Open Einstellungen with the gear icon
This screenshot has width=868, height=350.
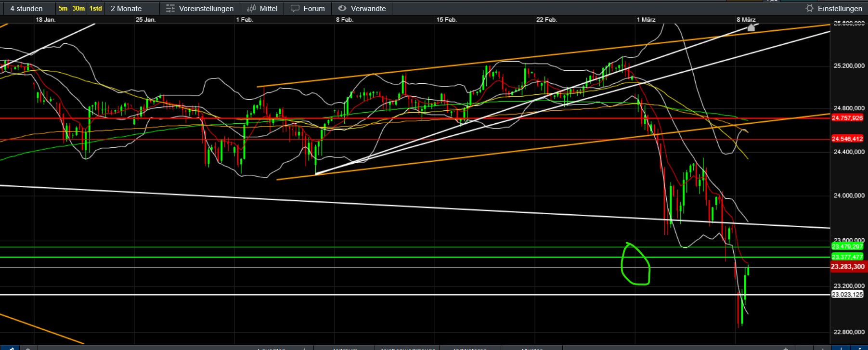pos(809,9)
